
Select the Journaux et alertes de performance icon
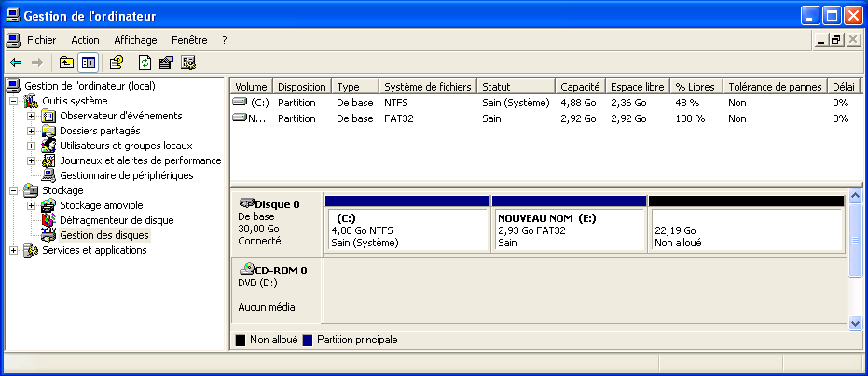(48, 160)
